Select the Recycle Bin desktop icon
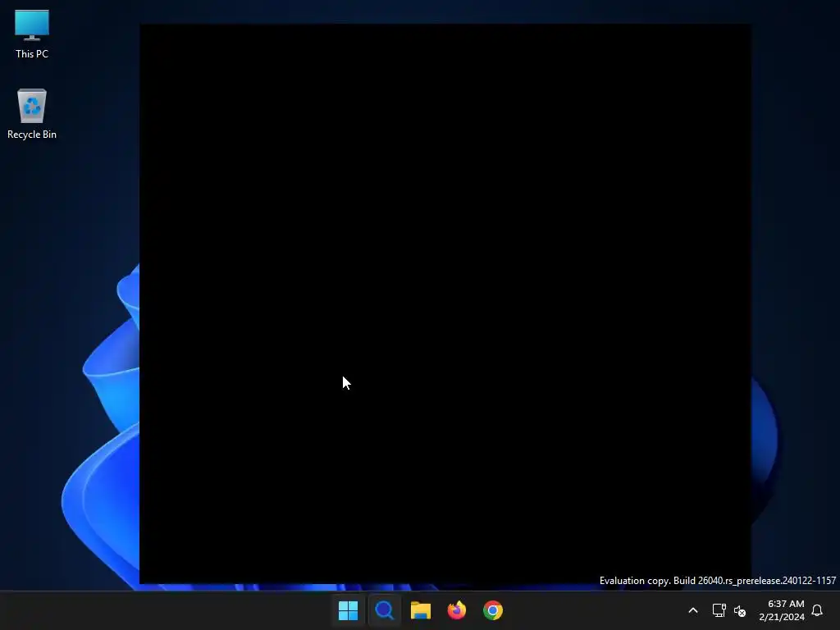The image size is (840, 630). click(32, 114)
